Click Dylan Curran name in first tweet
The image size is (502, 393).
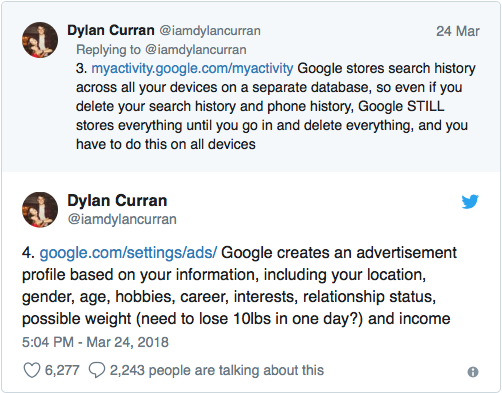111,30
